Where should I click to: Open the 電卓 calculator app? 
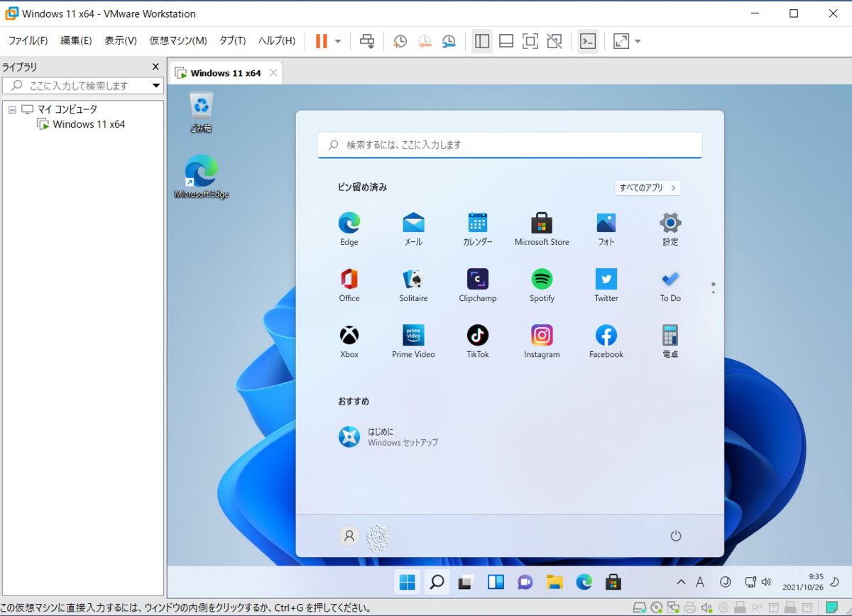[670, 341]
